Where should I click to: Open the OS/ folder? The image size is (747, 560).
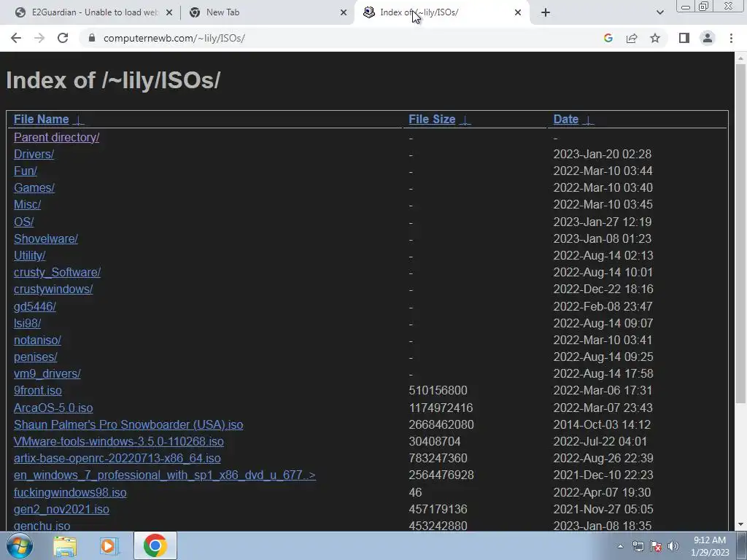[x=24, y=222]
